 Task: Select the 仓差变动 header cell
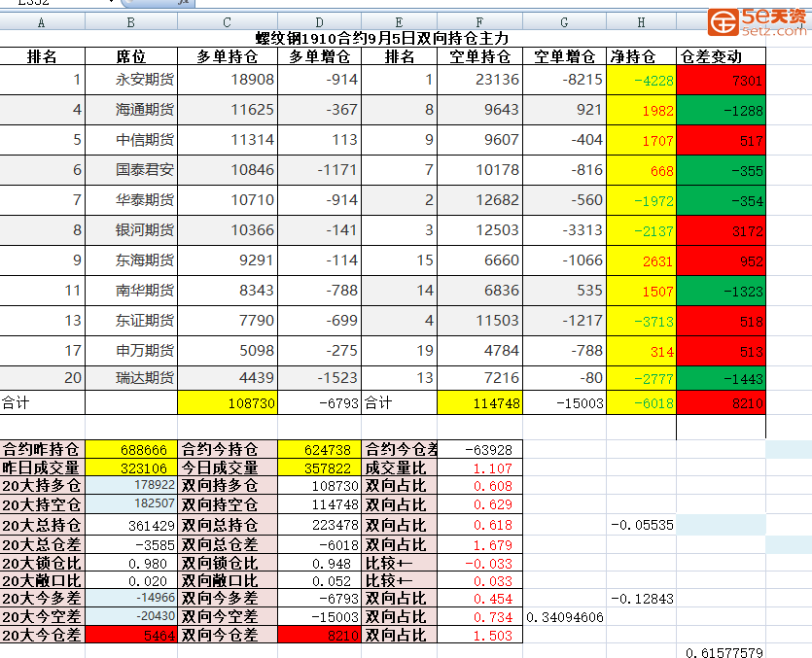click(x=721, y=56)
